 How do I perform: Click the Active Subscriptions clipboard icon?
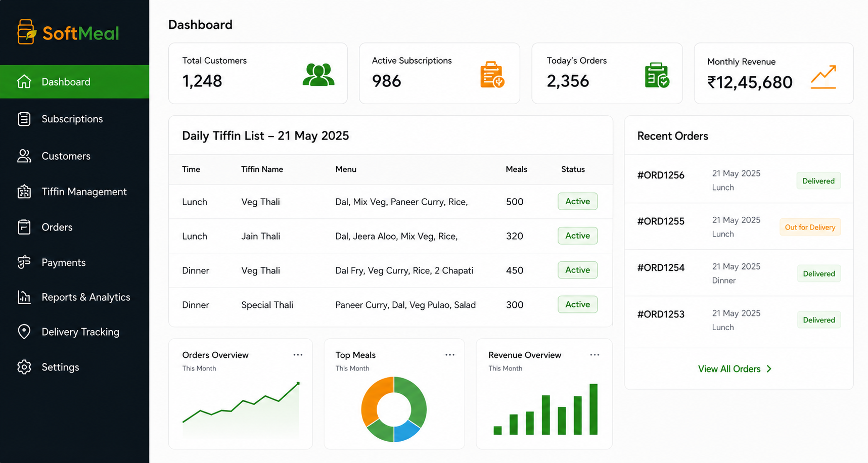492,74
